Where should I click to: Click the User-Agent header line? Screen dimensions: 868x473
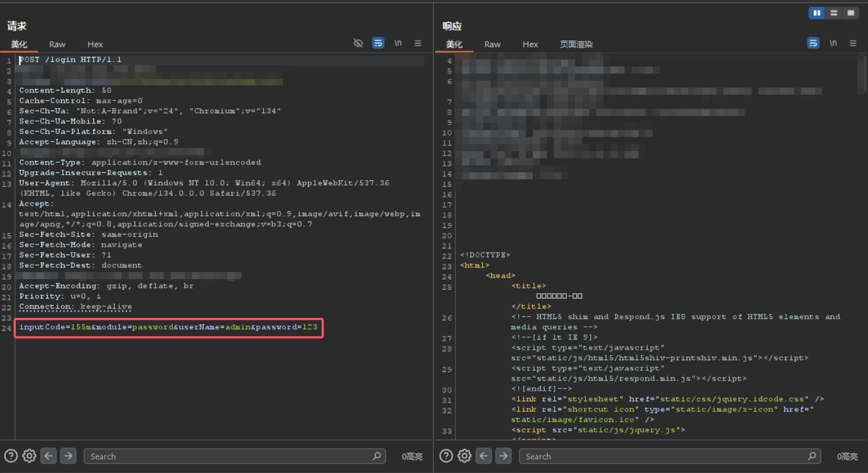tap(204, 188)
